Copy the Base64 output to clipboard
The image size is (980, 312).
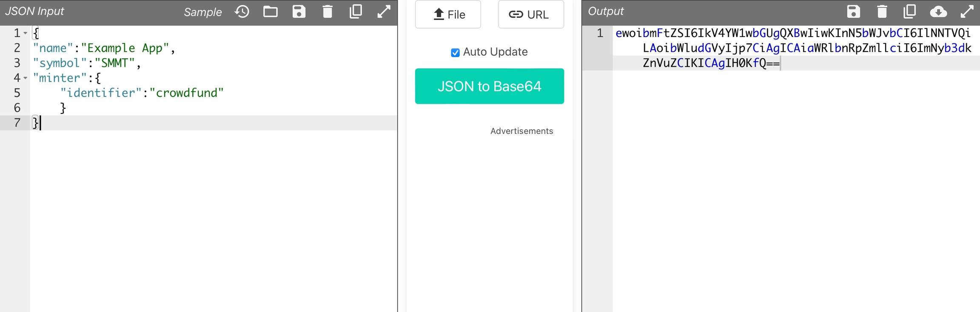pos(910,11)
